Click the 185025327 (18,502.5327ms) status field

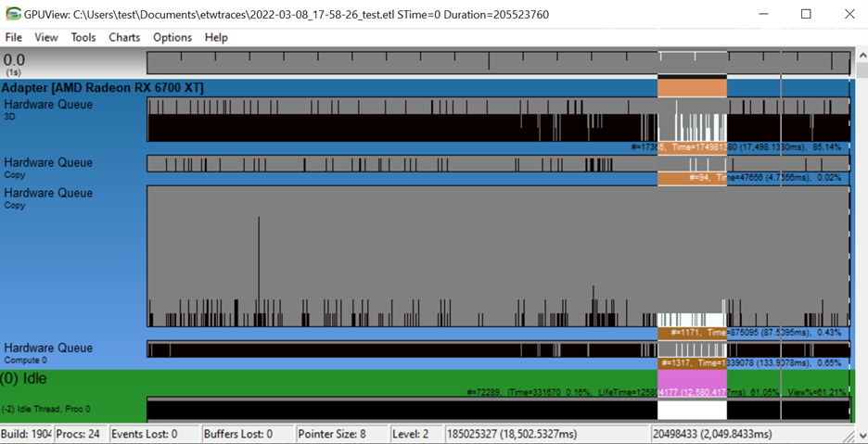[545, 434]
